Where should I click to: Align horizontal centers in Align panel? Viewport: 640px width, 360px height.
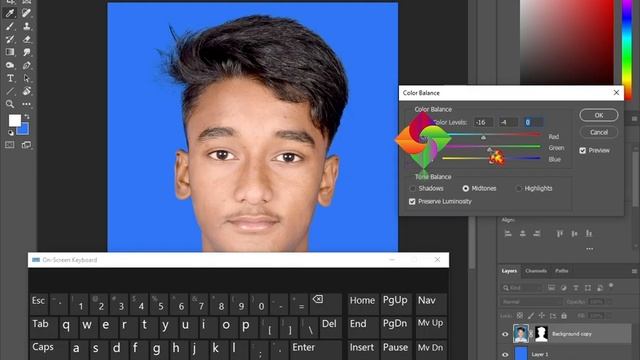[x=522, y=233]
